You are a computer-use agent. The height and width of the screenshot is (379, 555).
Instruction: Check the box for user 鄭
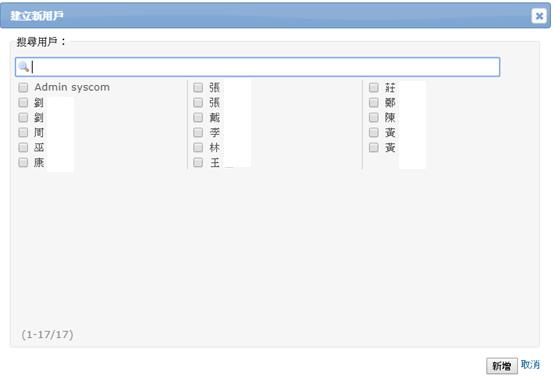pos(374,103)
